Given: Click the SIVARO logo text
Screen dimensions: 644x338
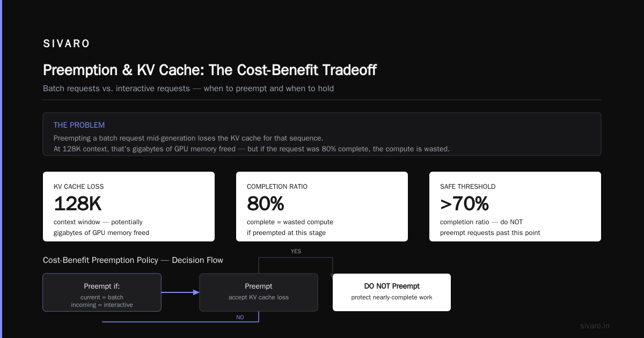Looking at the screenshot, I should [x=67, y=44].
